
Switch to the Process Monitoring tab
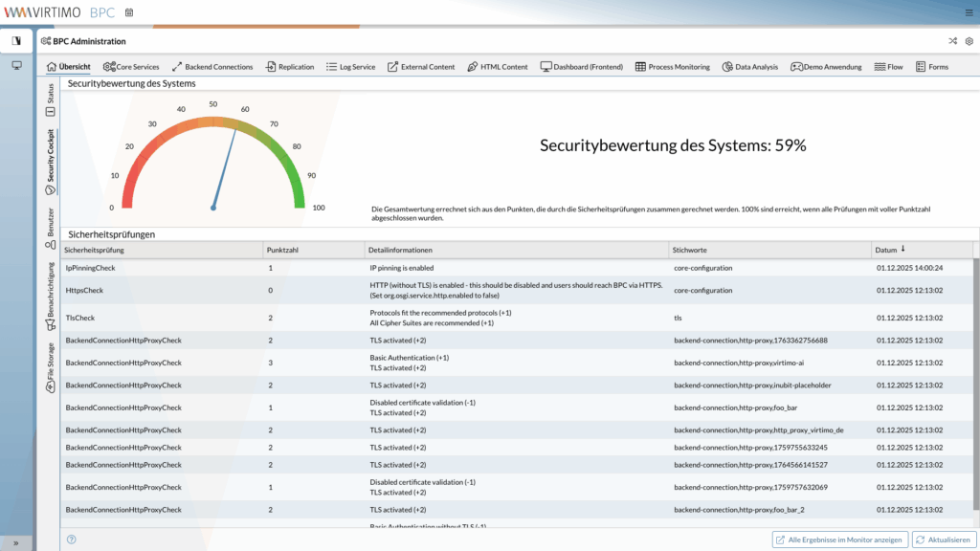pyautogui.click(x=672, y=67)
